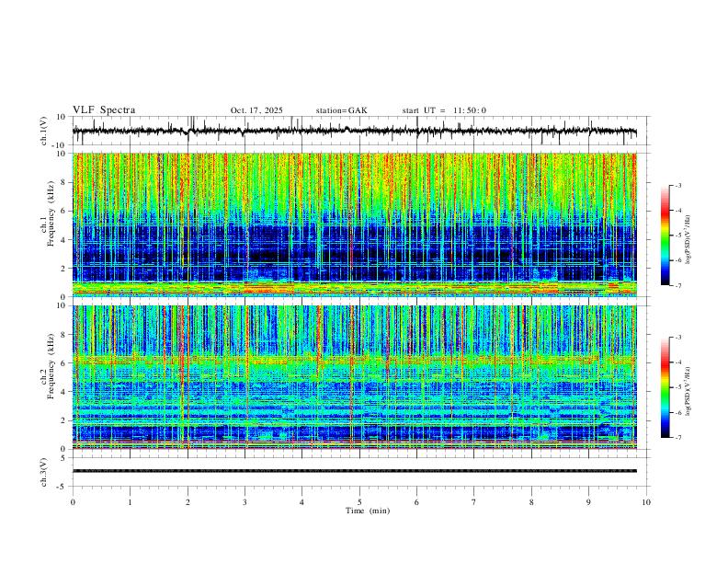Click the "start UT = 11:50:0" text
Viewport: 728px width, 563px height.
pos(444,110)
